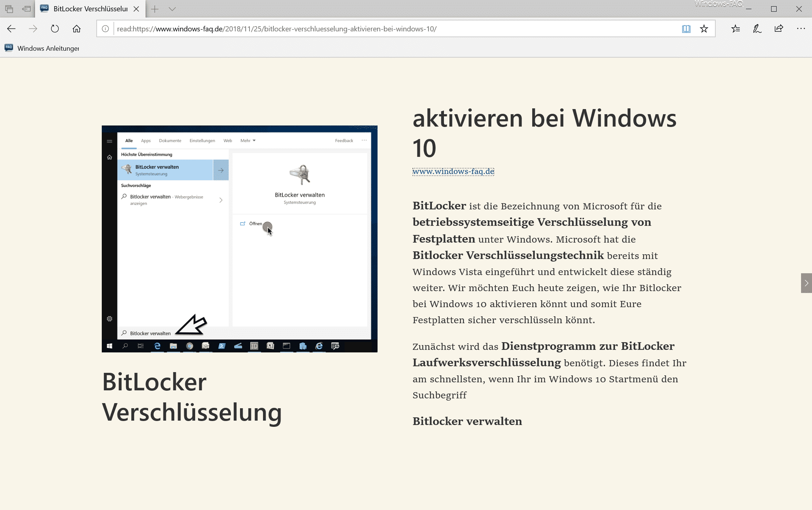Show site information icon in address bar
812x510 pixels.
105,29
